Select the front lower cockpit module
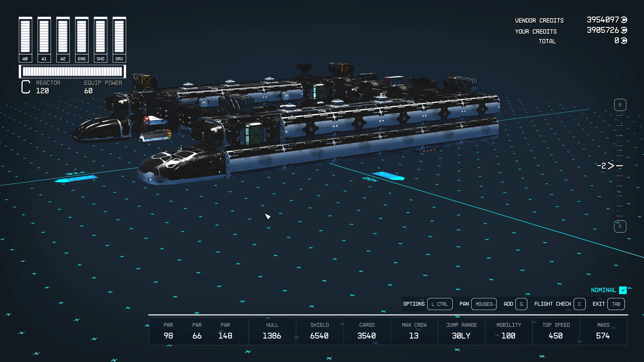 coord(182,165)
